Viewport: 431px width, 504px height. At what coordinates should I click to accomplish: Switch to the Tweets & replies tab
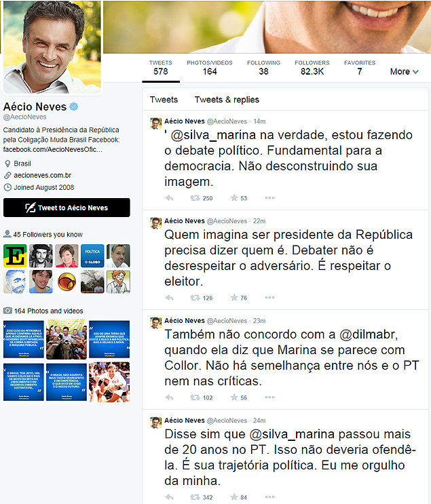(227, 100)
